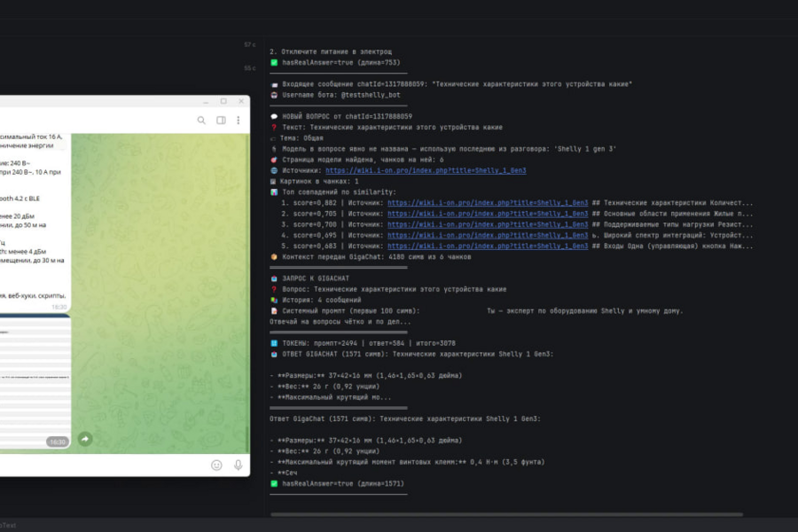Image resolution: width=798 pixels, height=532 pixels.
Task: Close the Telegram window
Action: (241, 101)
